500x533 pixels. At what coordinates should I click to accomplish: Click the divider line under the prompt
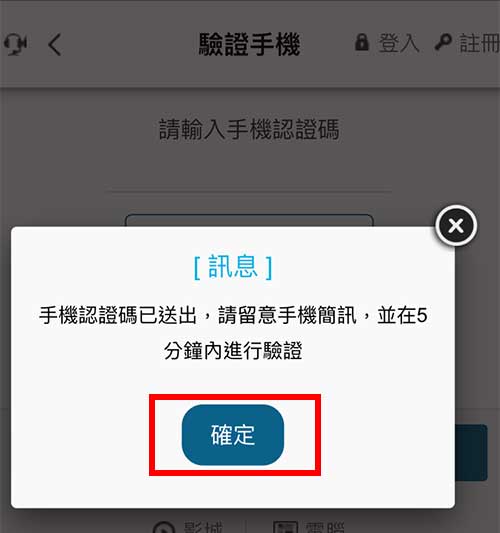pos(249,191)
